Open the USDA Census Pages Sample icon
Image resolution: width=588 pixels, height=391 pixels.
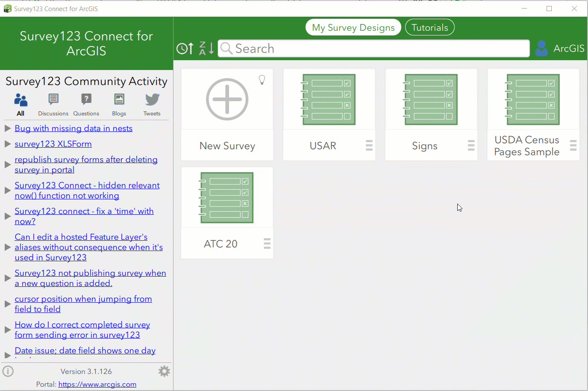click(x=533, y=99)
